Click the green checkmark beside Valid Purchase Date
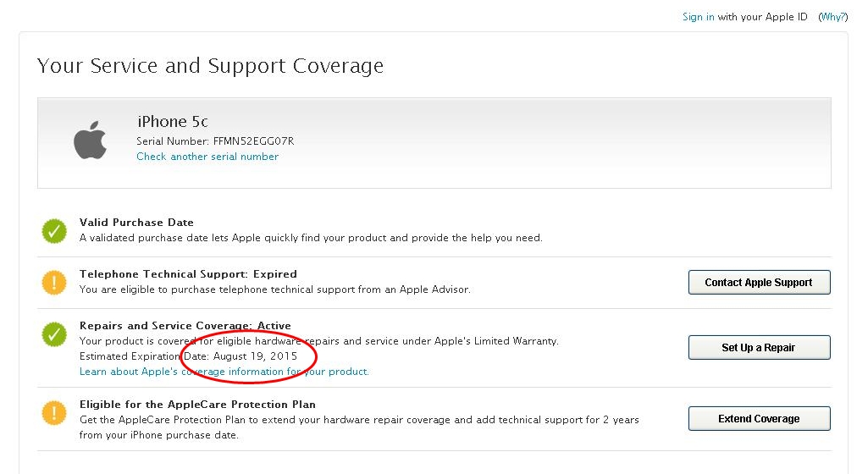The height and width of the screenshot is (474, 868). coord(54,231)
